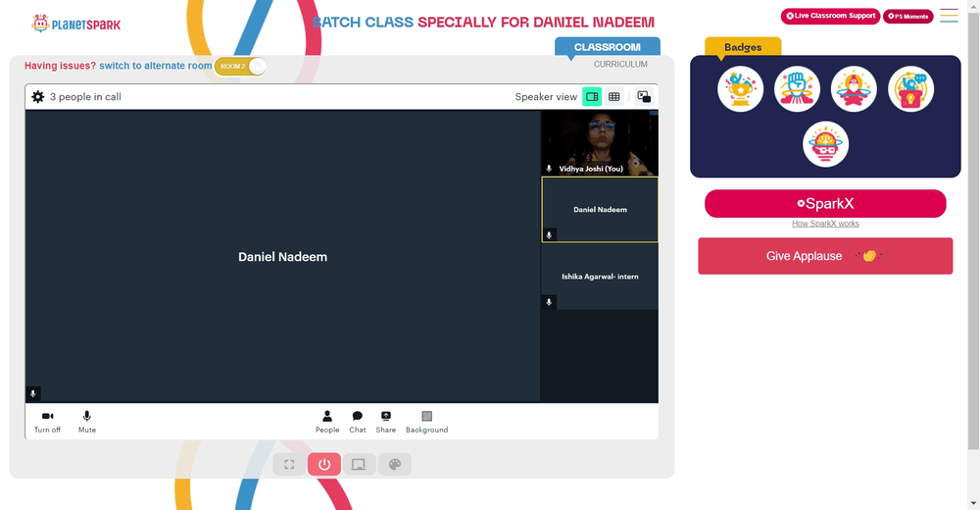Click Give Applause button
The width and height of the screenshot is (980, 510).
click(825, 256)
